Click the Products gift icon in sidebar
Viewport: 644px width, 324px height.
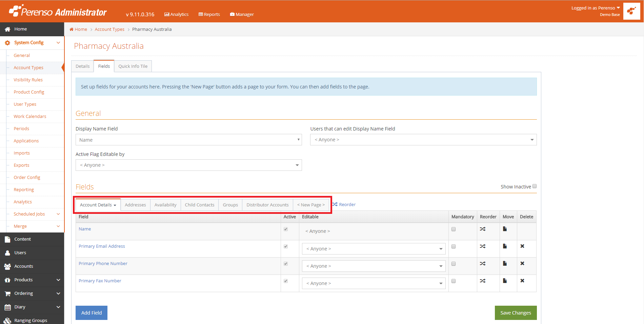[x=7, y=280]
